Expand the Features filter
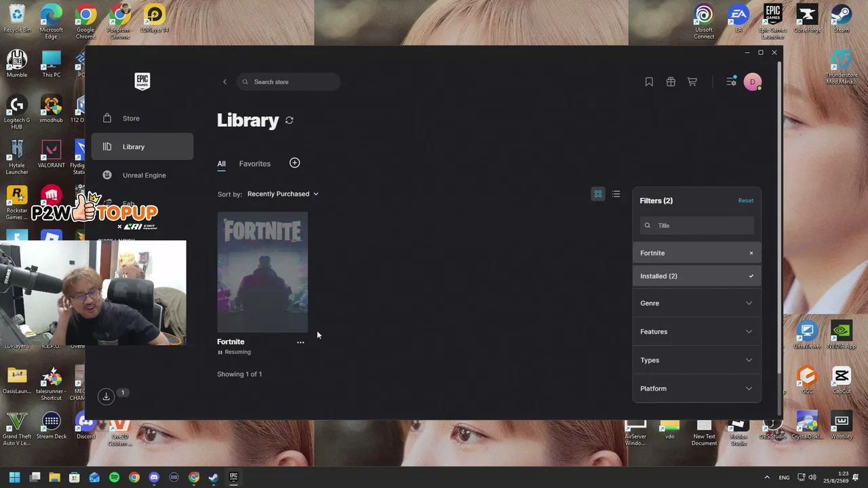Screen dimensions: 868x488 697,331
